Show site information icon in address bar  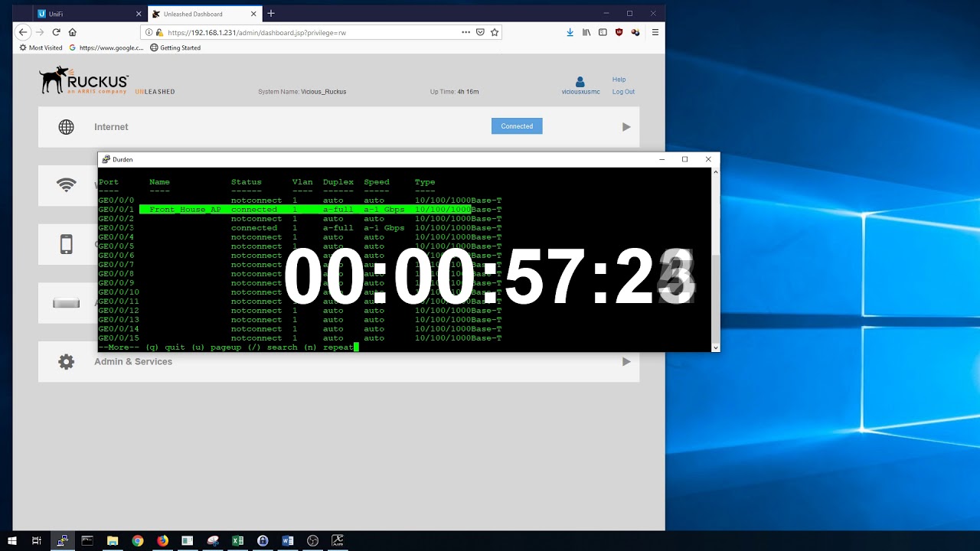(x=149, y=33)
